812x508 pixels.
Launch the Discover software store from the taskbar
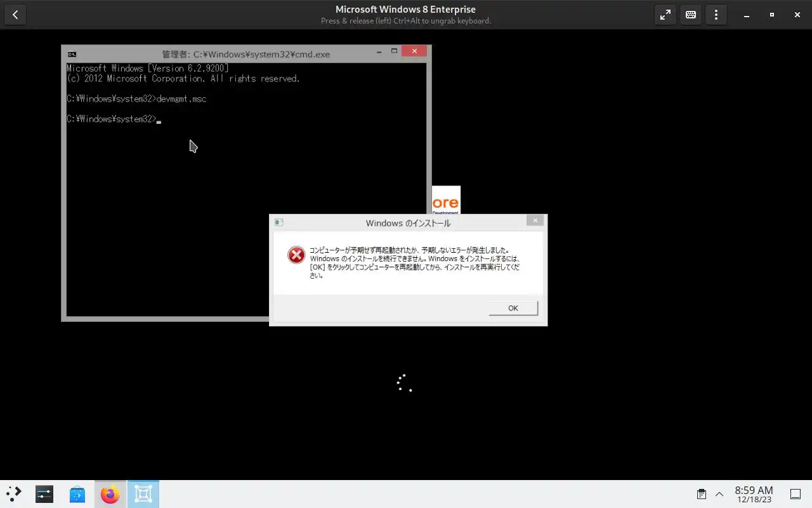coord(77,494)
